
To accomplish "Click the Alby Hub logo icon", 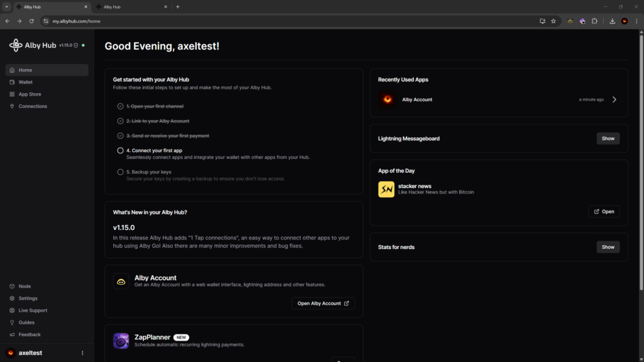I will coord(16,45).
